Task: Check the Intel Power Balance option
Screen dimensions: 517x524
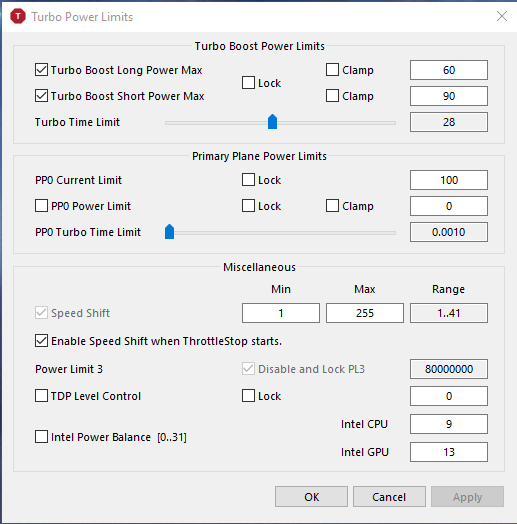Action: click(41, 437)
